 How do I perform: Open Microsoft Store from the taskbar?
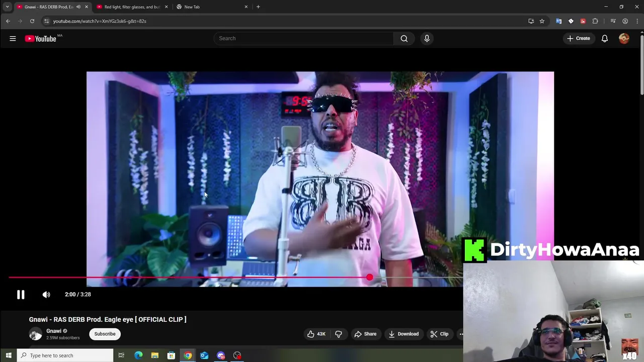pos(171,355)
